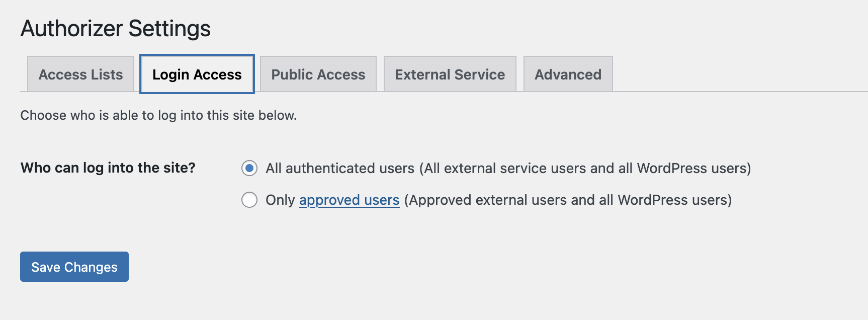The height and width of the screenshot is (320, 868).
Task: Open the Access Lists tab
Action: [80, 74]
